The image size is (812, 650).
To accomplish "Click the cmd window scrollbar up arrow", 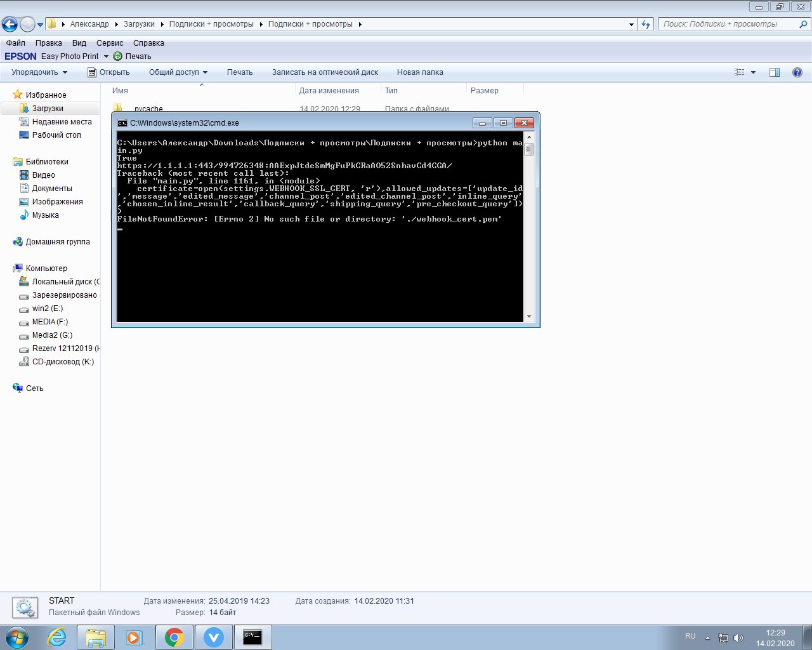I will (529, 137).
